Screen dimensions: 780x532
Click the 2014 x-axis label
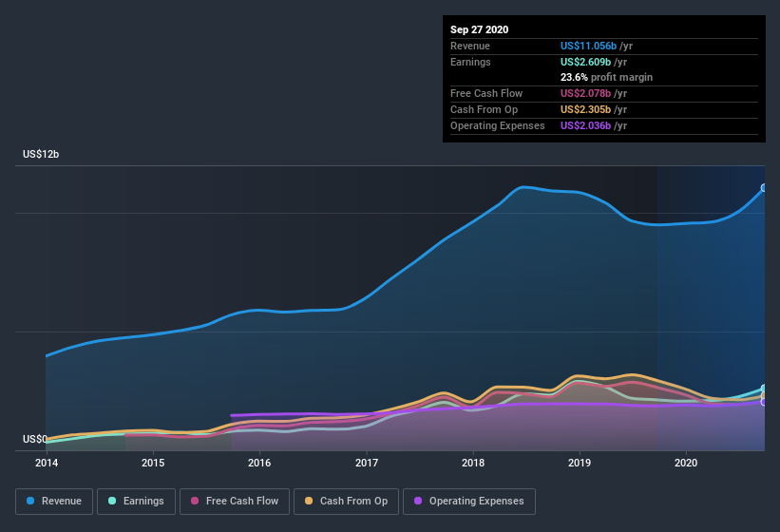pyautogui.click(x=47, y=463)
